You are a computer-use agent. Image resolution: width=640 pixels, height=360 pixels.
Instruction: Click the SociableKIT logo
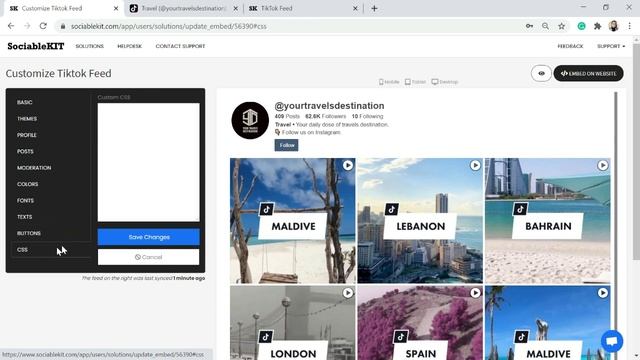(x=36, y=46)
